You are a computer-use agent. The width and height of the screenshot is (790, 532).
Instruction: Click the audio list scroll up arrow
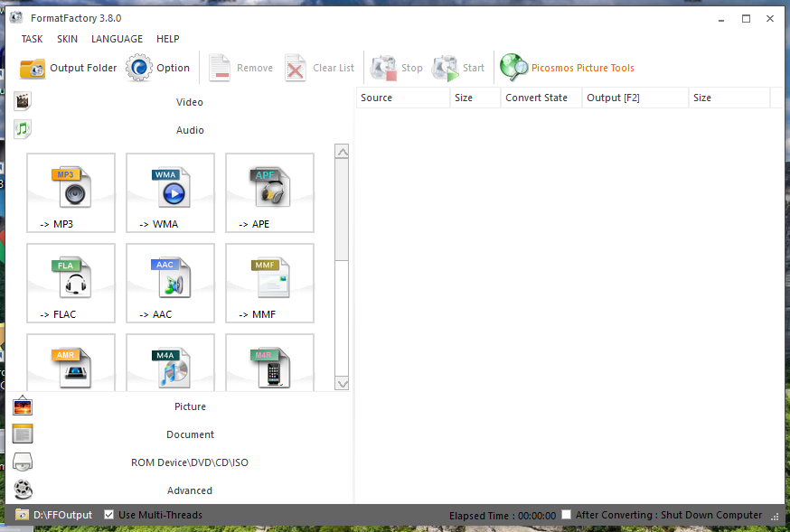342,152
